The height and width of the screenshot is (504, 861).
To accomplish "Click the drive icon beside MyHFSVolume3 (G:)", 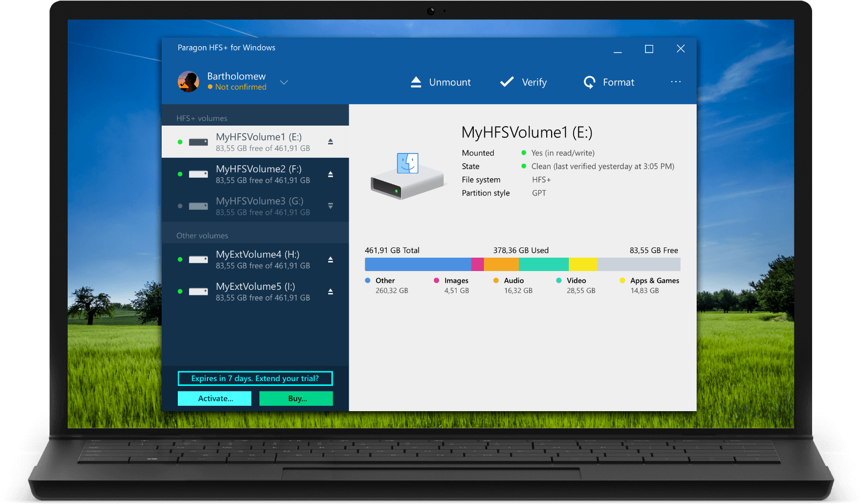I will coord(198,206).
